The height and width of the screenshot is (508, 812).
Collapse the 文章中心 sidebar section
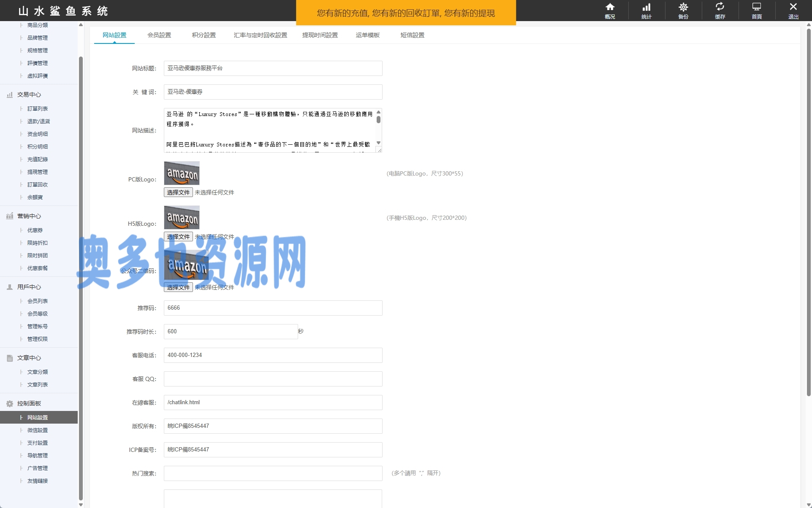point(29,358)
